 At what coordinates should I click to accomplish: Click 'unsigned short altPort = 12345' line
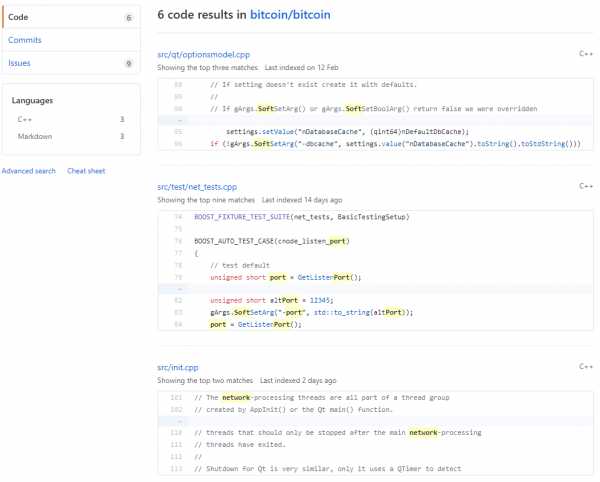[x=272, y=300]
